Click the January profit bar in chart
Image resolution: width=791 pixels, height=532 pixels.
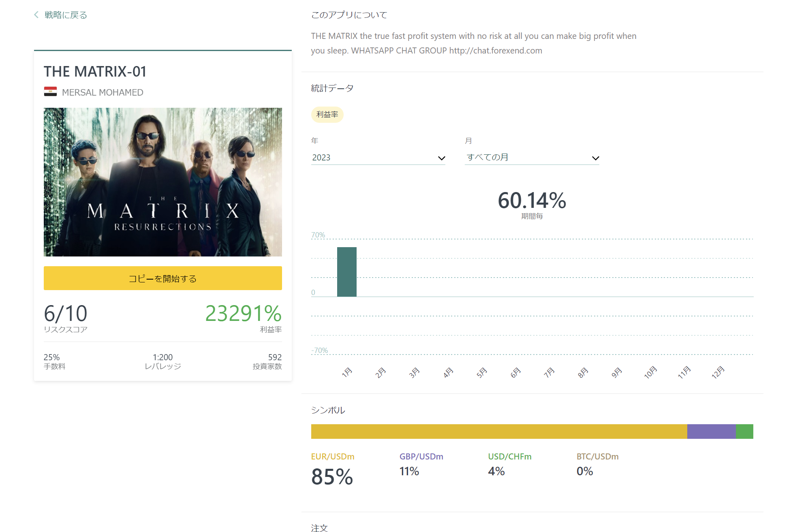click(347, 272)
